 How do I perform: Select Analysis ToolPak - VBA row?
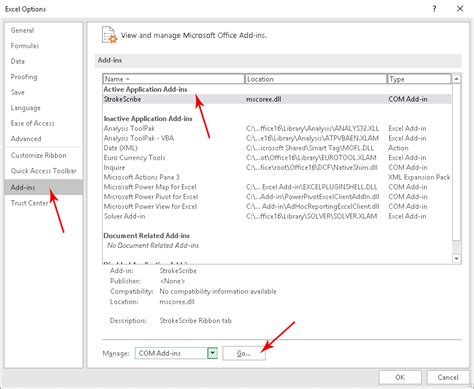[x=277, y=138]
